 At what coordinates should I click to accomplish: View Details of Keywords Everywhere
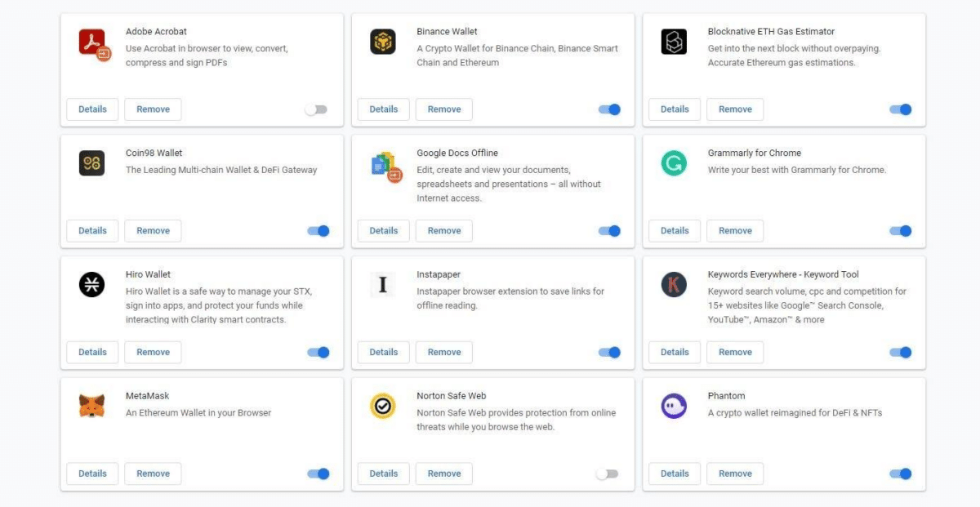click(x=675, y=353)
